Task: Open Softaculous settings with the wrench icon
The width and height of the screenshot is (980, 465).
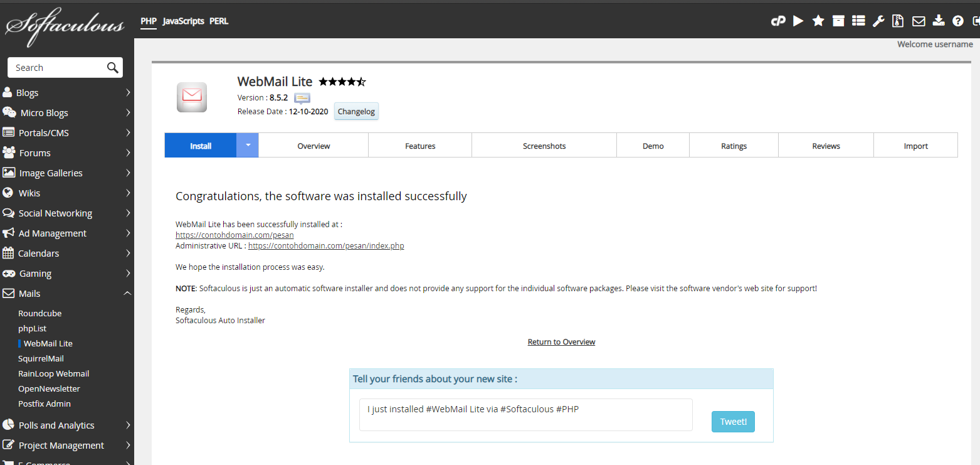Action: [x=878, y=21]
